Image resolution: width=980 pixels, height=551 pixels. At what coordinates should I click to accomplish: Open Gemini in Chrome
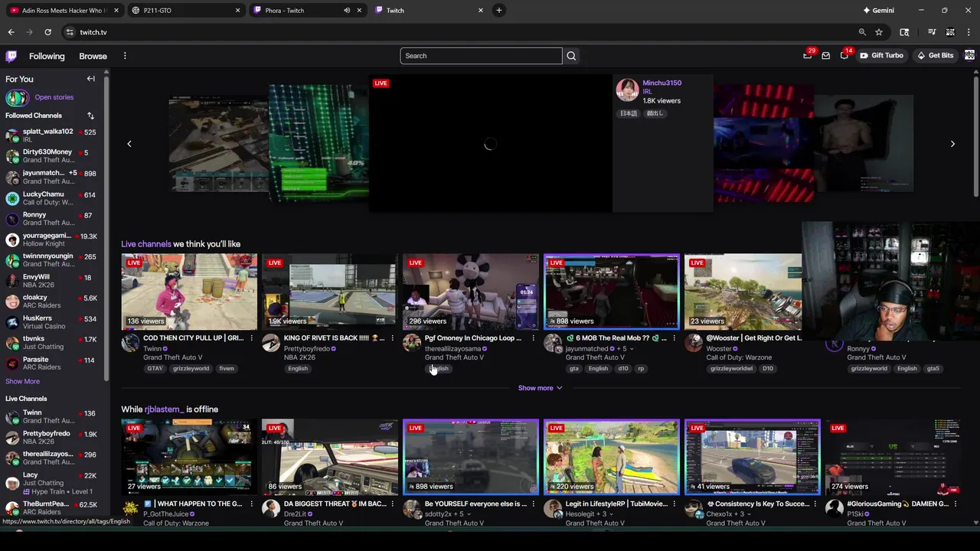coord(879,10)
